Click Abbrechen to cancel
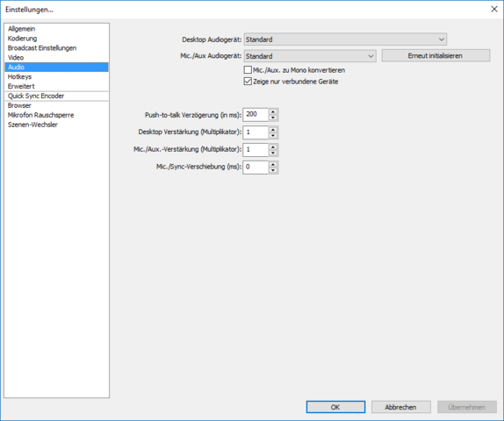 [x=400, y=407]
